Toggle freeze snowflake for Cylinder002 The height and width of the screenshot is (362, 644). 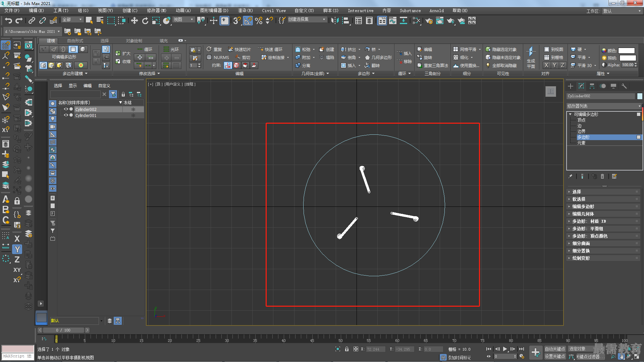click(133, 109)
